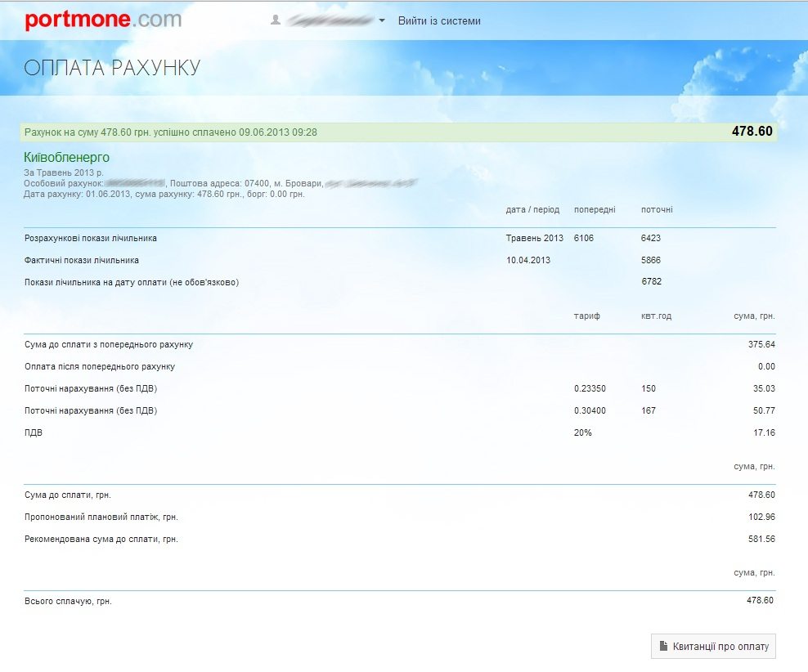Click the portmone.com logo
The image size is (808, 672).
click(103, 20)
